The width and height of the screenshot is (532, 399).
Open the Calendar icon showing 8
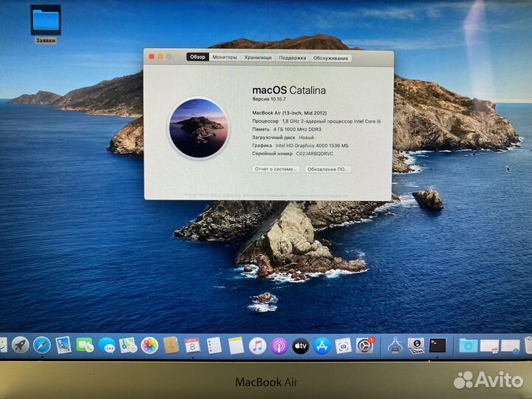click(x=193, y=346)
